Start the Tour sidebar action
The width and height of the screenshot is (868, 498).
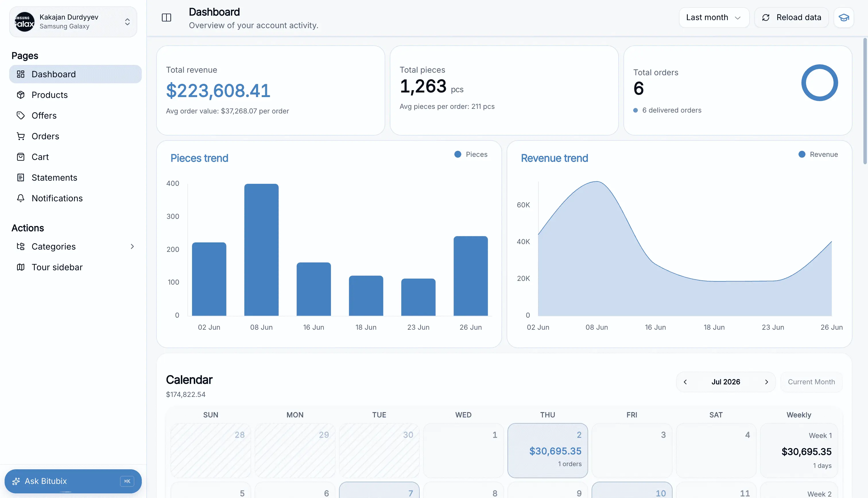(x=75, y=267)
